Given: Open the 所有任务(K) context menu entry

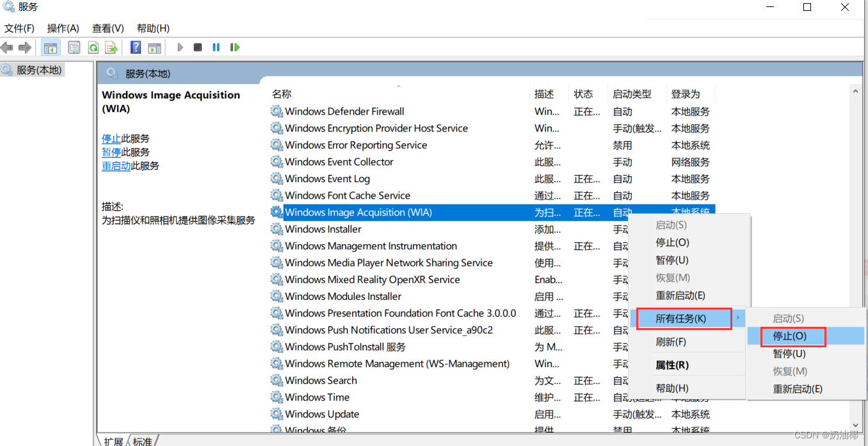Looking at the screenshot, I should (687, 318).
